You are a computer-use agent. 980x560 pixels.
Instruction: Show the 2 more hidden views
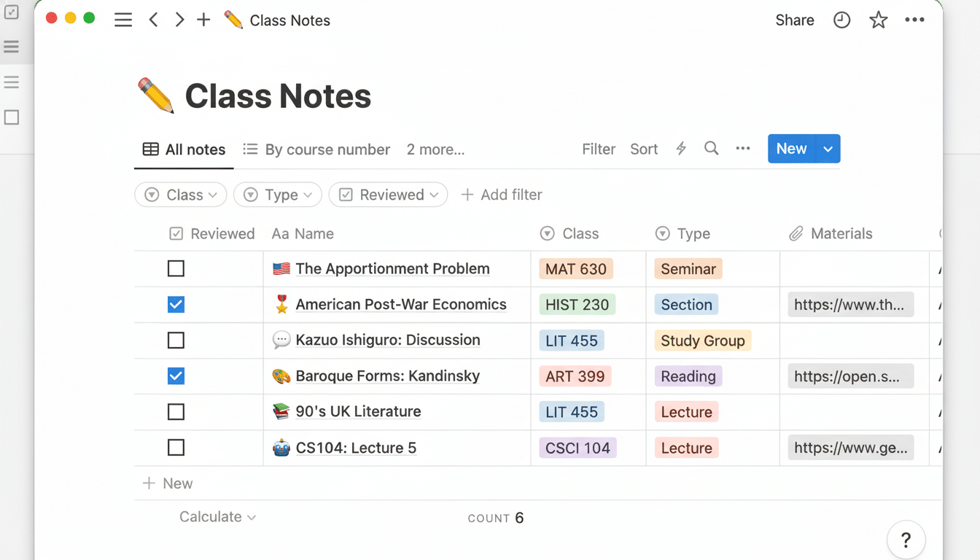tap(435, 149)
